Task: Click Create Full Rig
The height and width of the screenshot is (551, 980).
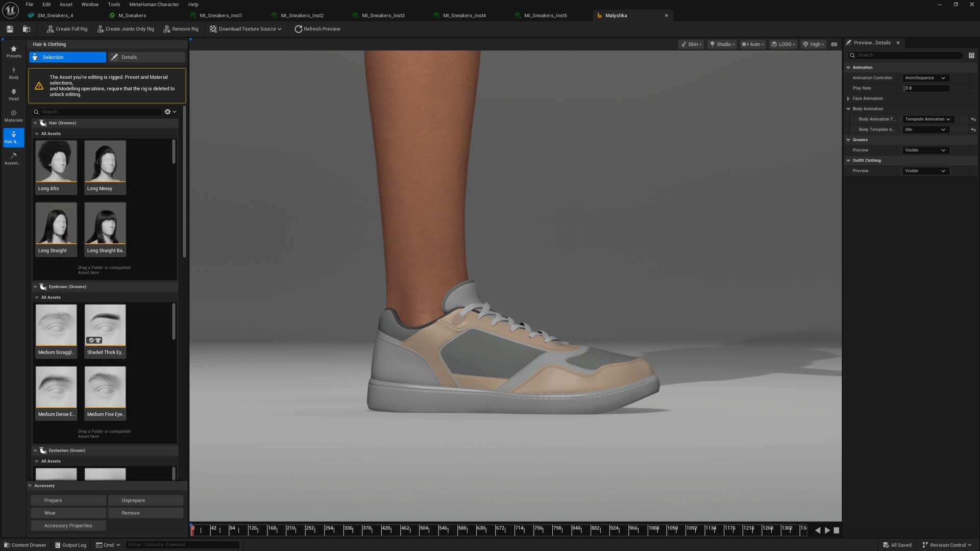Action: point(67,29)
